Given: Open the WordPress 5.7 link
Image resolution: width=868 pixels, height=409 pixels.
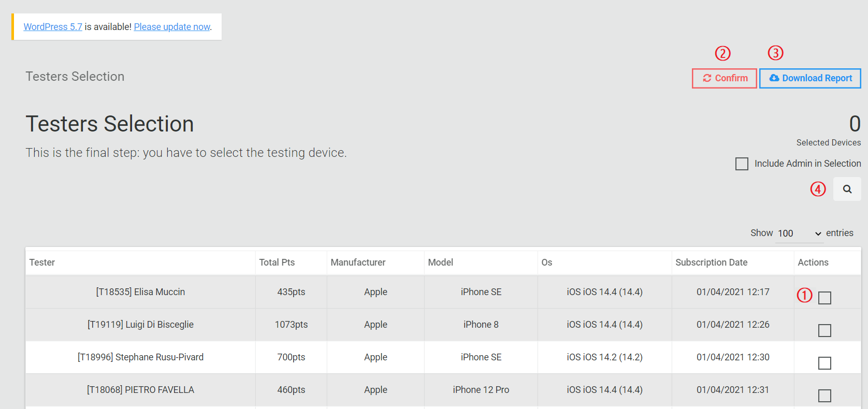Looking at the screenshot, I should click(x=53, y=26).
